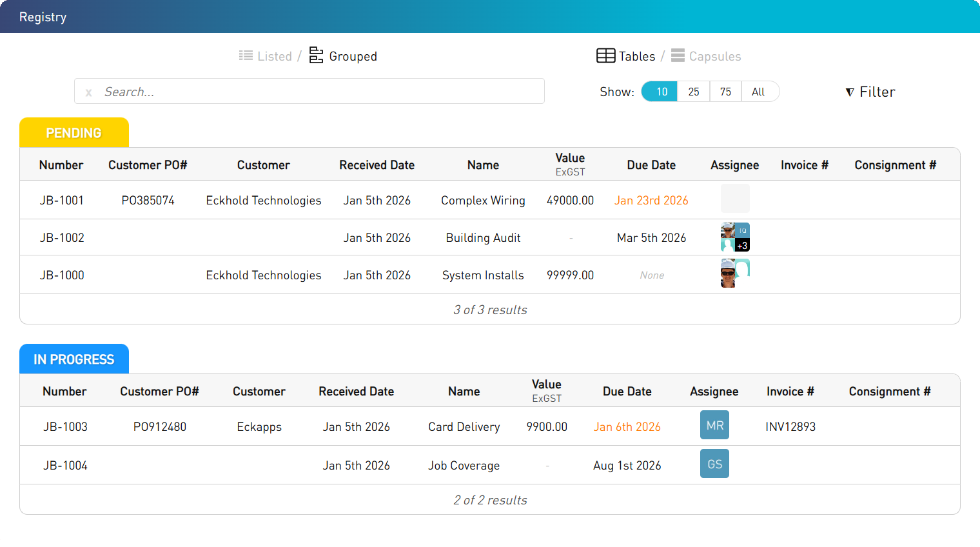Screen dimensions: 980x547
Task: Switch to Listed view icon
Action: click(x=246, y=56)
